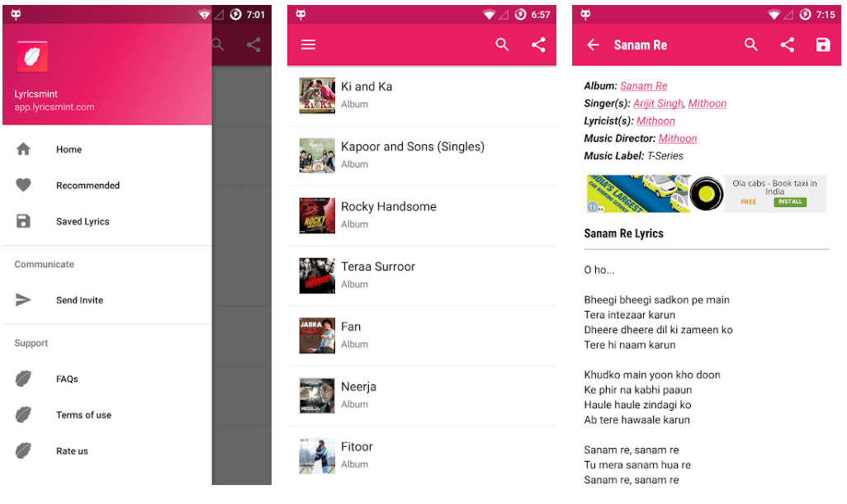Open Home from the navigation drawer
The width and height of the screenshot is (847, 504).
(69, 149)
